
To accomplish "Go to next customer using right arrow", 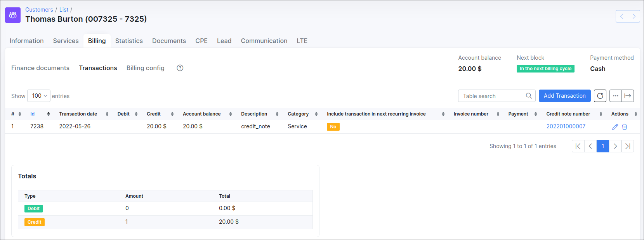I will tap(634, 16).
